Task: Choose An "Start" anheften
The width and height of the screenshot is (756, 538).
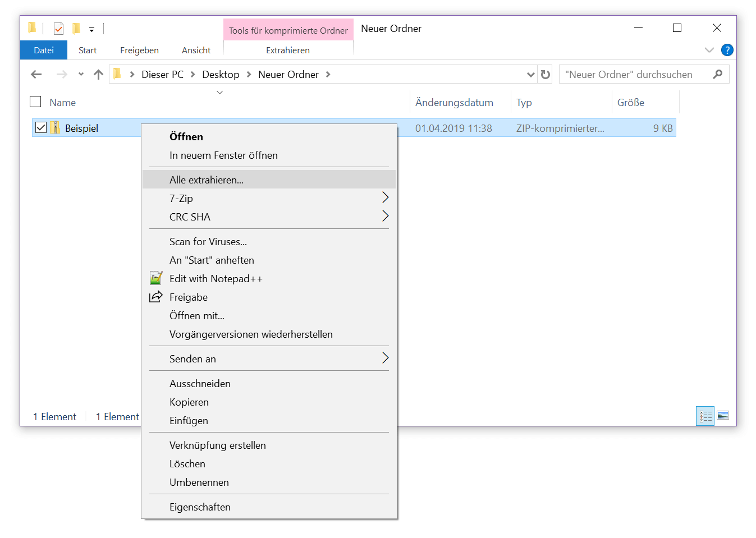Action: pyautogui.click(x=269, y=260)
